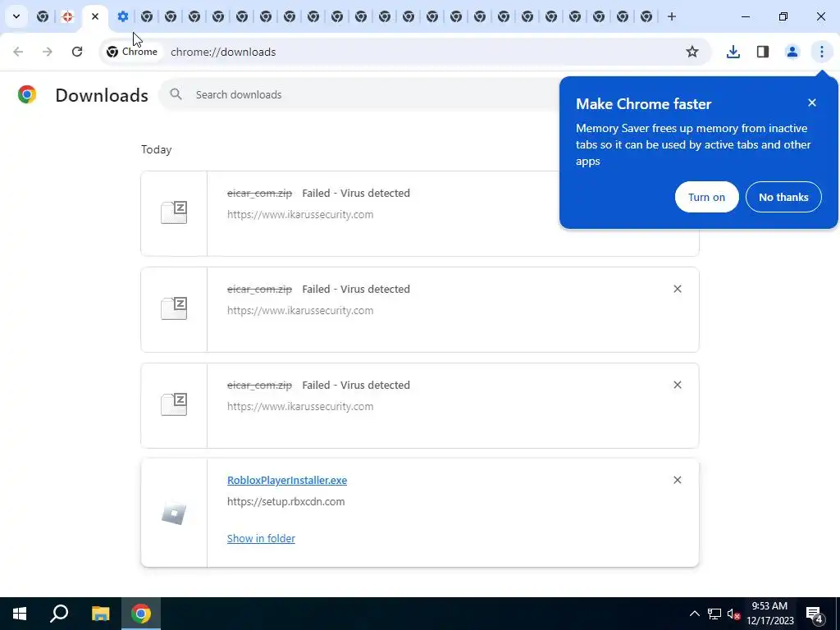This screenshot has width=840, height=630.
Task: Go forward one page
Action: coord(48,52)
